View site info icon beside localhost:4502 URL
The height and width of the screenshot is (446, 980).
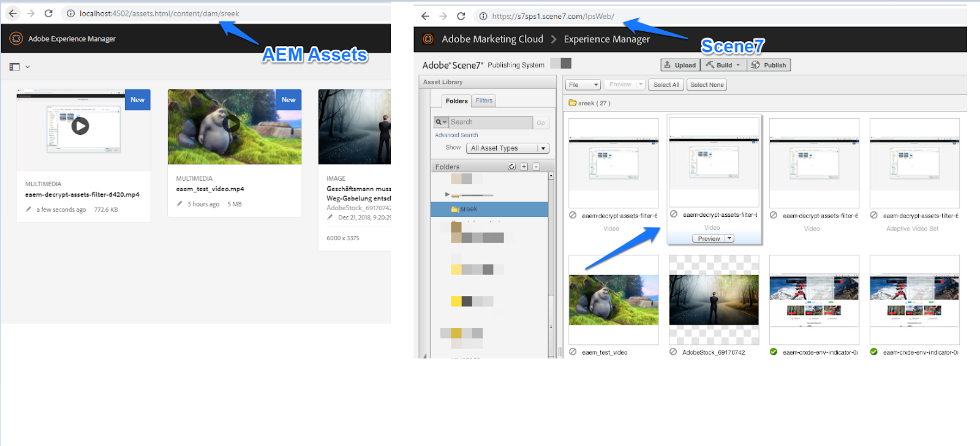70,13
